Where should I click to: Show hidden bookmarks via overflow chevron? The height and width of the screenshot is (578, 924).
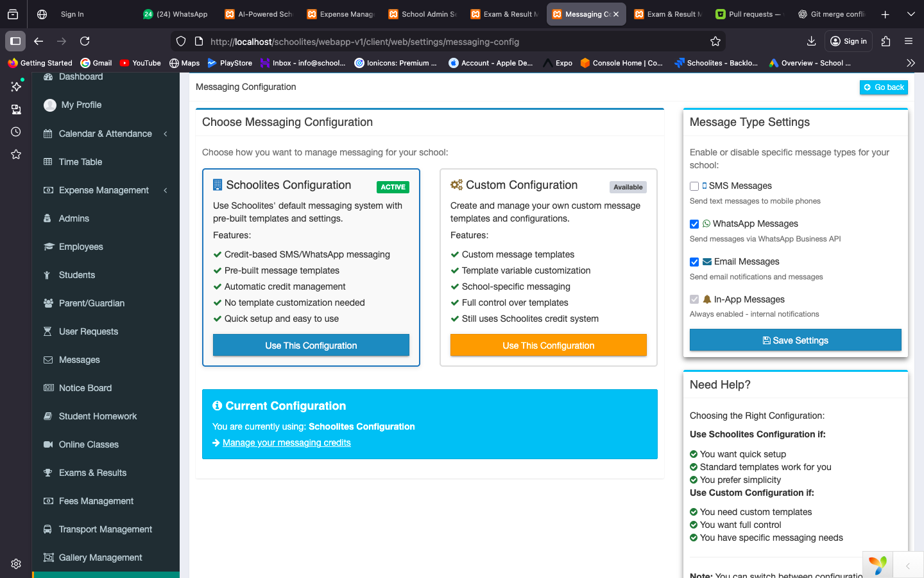click(911, 62)
